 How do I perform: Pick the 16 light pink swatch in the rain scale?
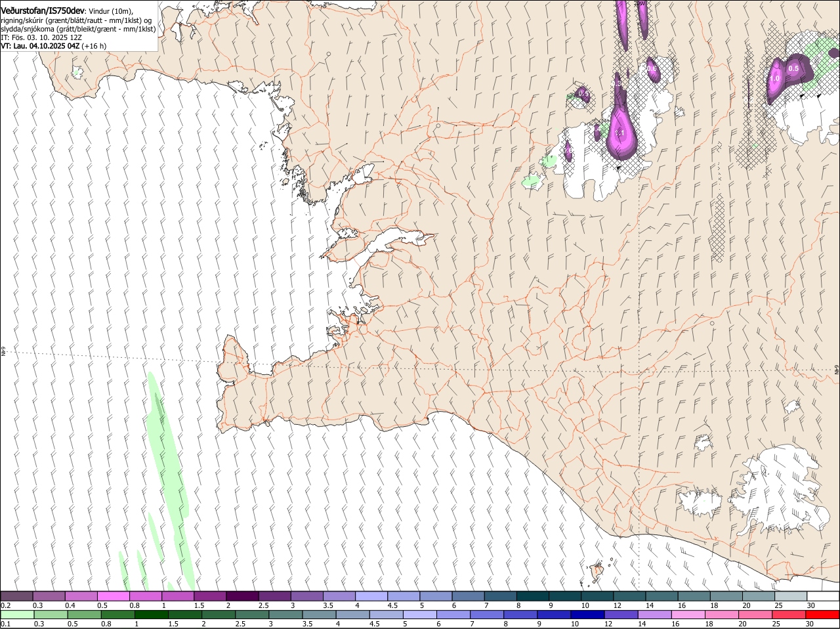coord(688,615)
